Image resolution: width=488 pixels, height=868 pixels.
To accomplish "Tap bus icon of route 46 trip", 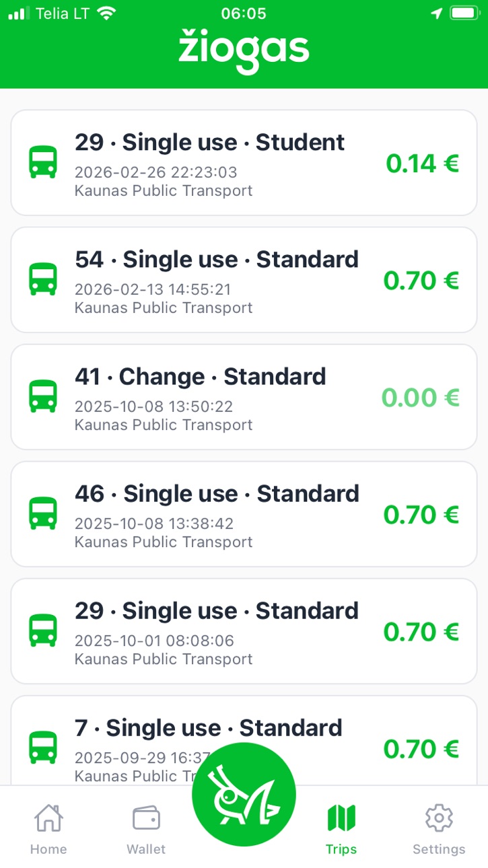I will tap(43, 514).
